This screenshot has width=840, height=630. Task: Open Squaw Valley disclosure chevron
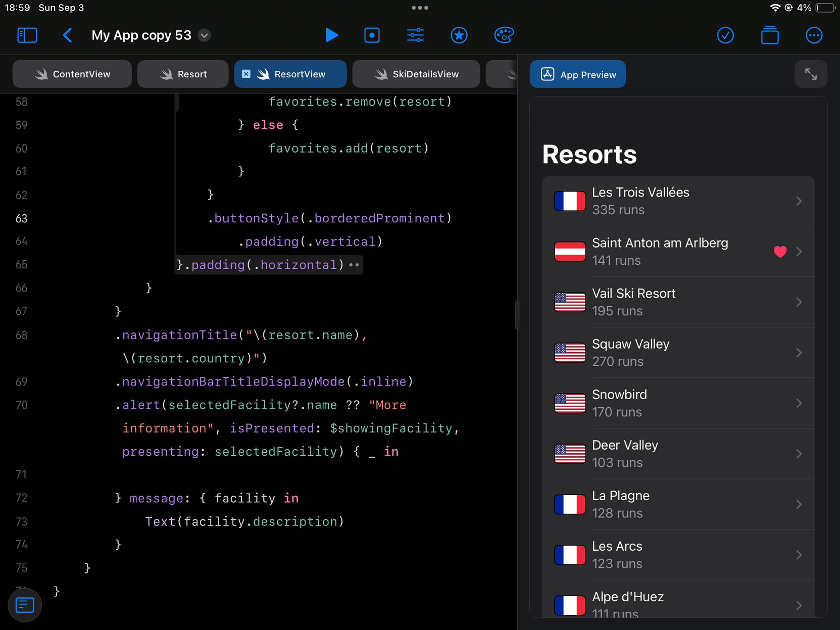click(x=799, y=353)
